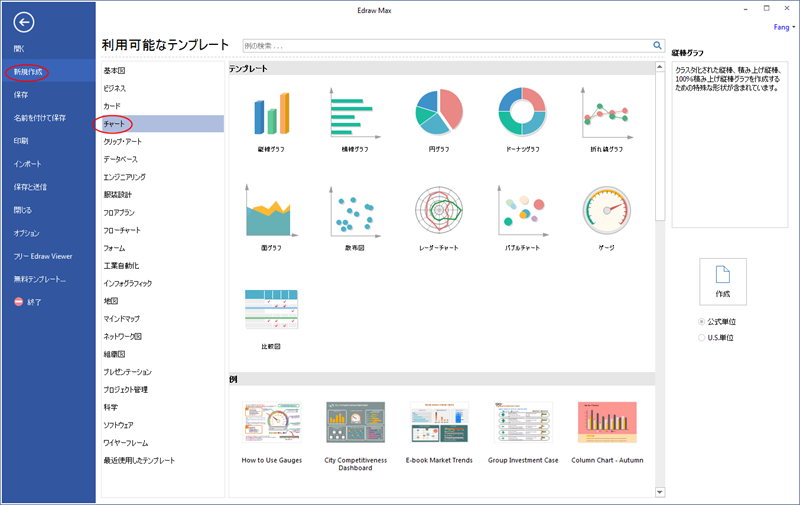Image resolution: width=800 pixels, height=505 pixels.
Task: Select the 横棒グラフ bar chart template
Action: tap(355, 115)
